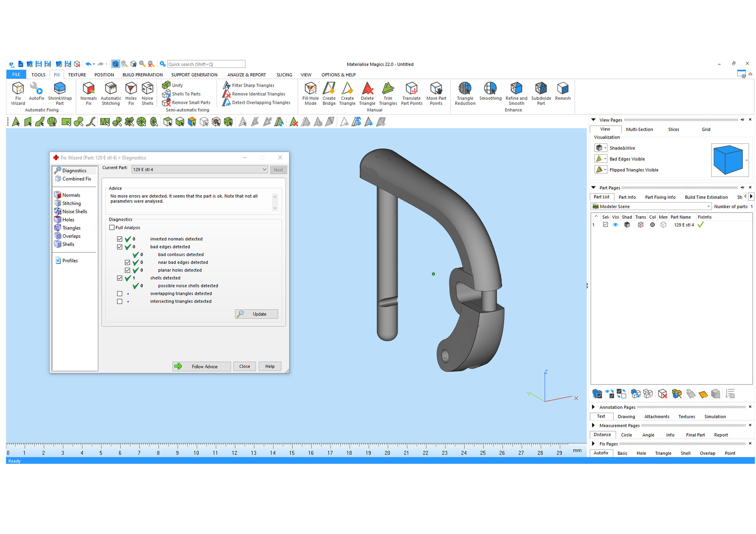This screenshot has width=756, height=534.
Task: Switch to the SUPPORT GENERATION ribbon tab
Action: pyautogui.click(x=194, y=75)
